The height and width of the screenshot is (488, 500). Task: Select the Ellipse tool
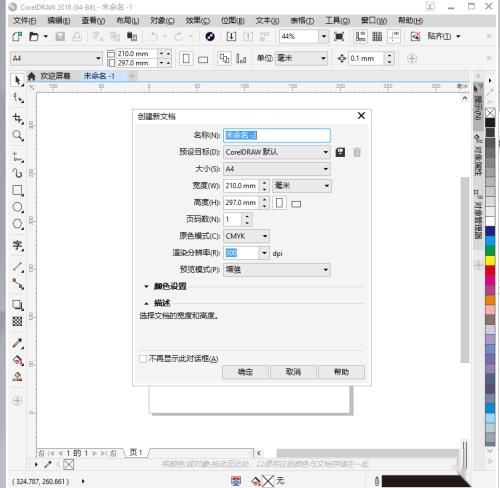pyautogui.click(x=17, y=207)
